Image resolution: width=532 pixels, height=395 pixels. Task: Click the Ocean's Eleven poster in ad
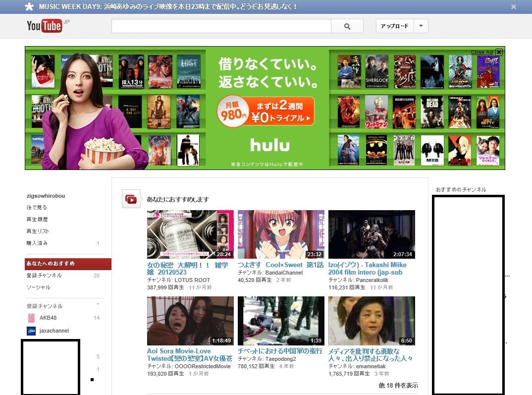coord(404,112)
